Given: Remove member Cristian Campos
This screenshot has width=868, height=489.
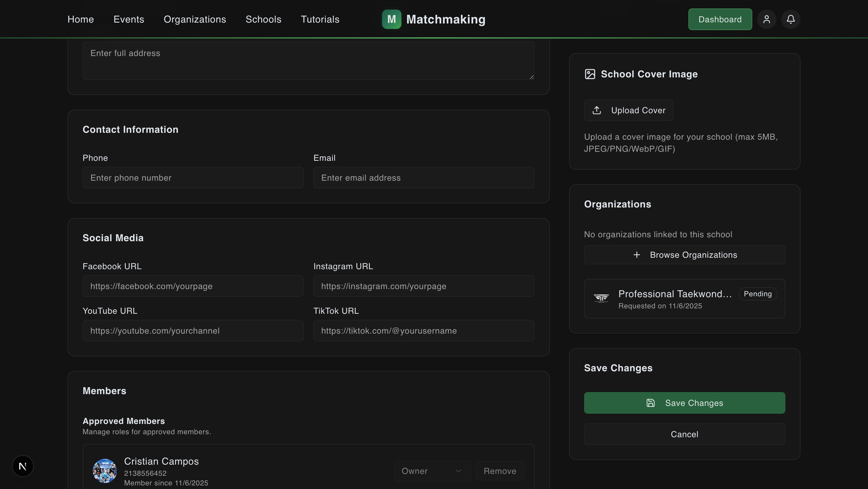Looking at the screenshot, I should pyautogui.click(x=500, y=471).
